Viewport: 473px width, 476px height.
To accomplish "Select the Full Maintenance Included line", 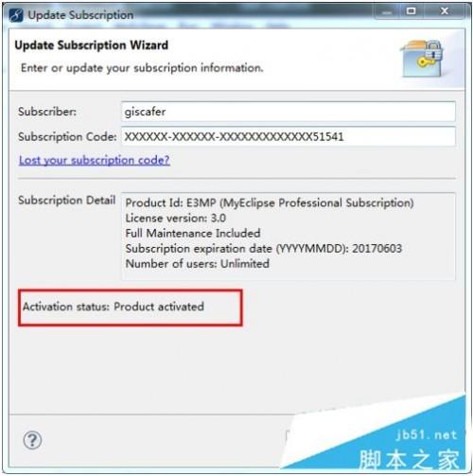I will [193, 233].
